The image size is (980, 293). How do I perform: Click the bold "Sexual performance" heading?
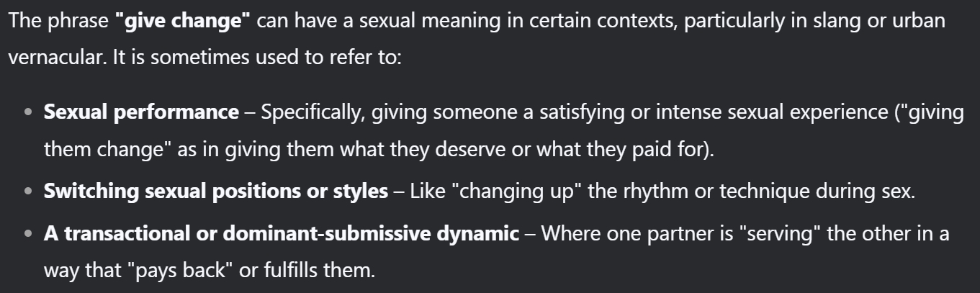(141, 112)
